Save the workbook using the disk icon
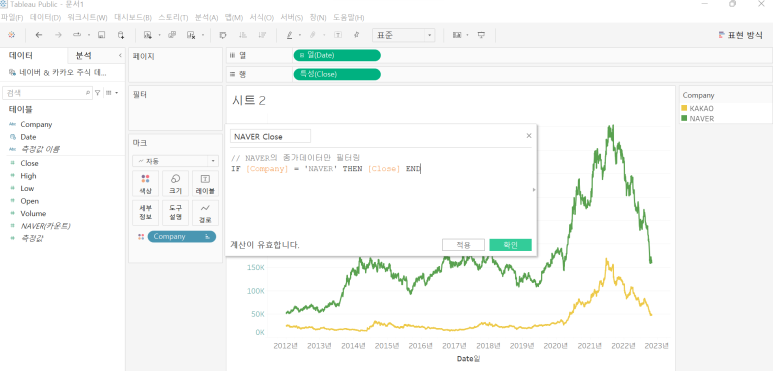Viewport: 773px width, 371px height. click(x=102, y=35)
